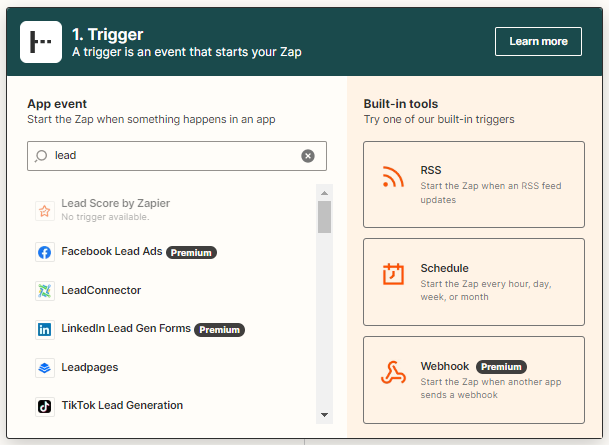Screen dimensions: 609x445
Task: Click the Learn more button
Action: (538, 42)
